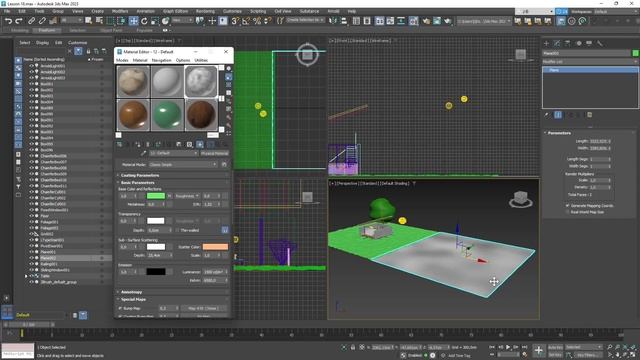Open Scene Explorer Display menu
The image size is (640, 360).
(42, 42)
